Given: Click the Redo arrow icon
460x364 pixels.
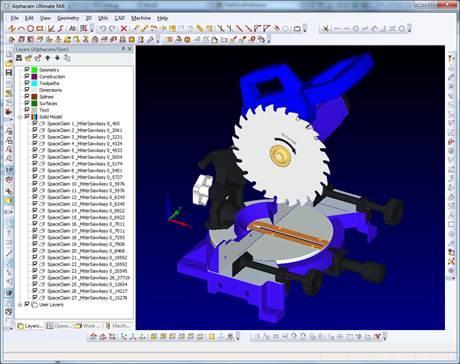Looking at the screenshot, I should (x=113, y=29).
